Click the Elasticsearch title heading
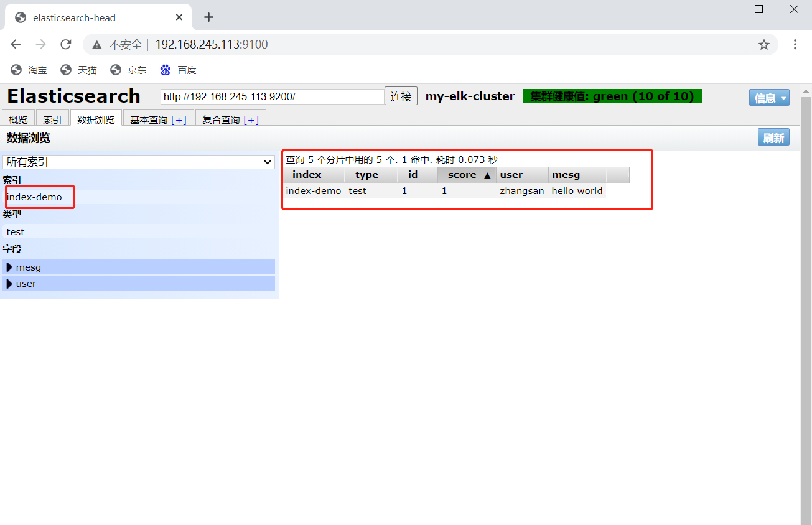The height and width of the screenshot is (525, 812). (73, 96)
